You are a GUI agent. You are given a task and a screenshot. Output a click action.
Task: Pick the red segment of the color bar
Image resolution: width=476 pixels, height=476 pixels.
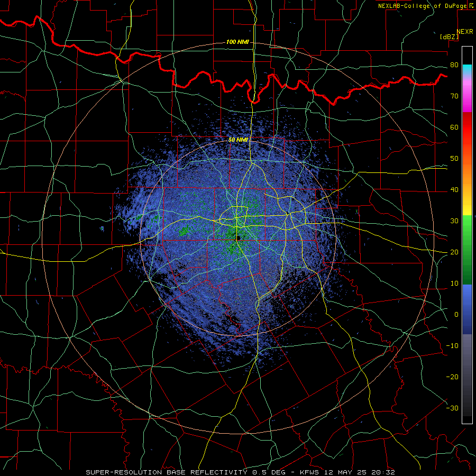tap(467, 127)
